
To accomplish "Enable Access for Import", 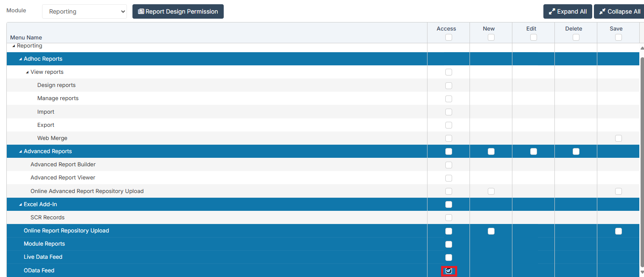I will point(449,112).
